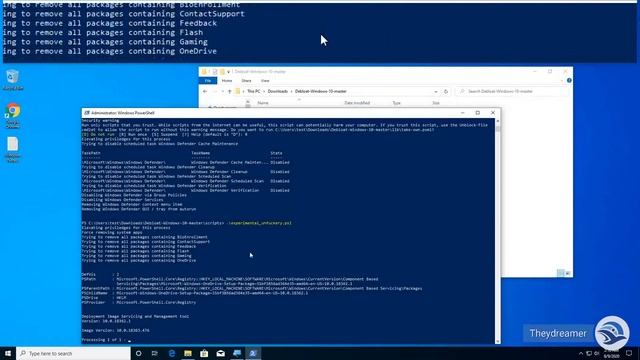Switch File Explorer to large icons view

568,273
